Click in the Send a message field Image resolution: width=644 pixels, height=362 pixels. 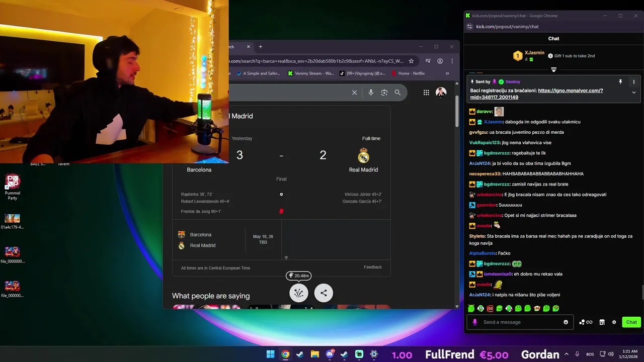[521, 322]
